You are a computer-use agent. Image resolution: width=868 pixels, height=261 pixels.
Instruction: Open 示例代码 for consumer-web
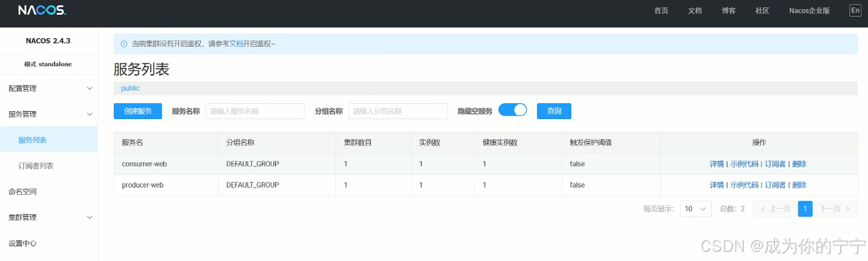coord(744,164)
